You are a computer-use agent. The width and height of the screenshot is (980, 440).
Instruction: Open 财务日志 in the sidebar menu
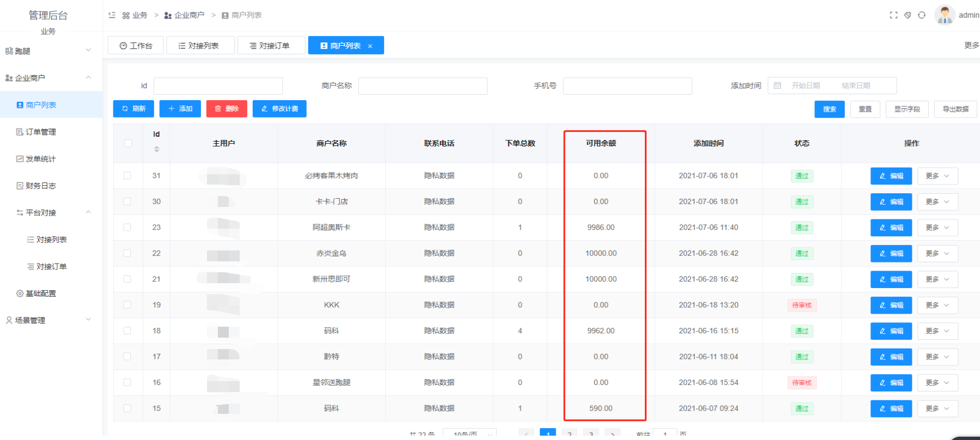(x=41, y=186)
